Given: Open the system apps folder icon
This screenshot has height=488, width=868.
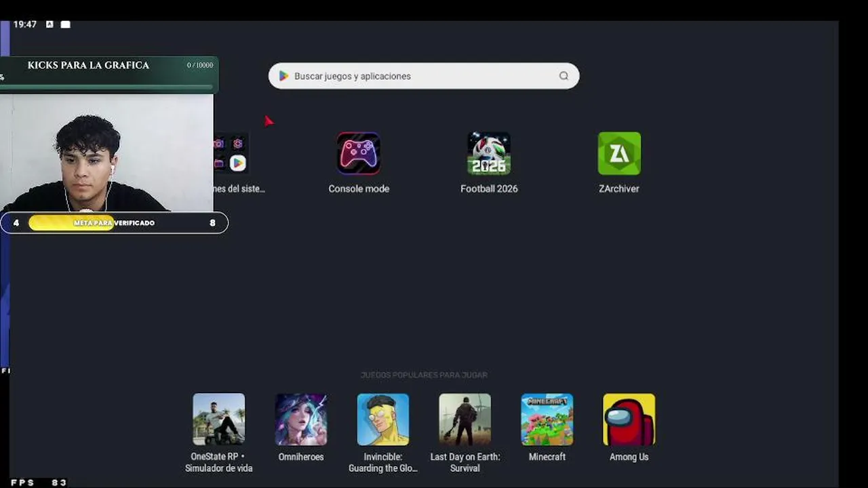Looking at the screenshot, I should (x=231, y=153).
